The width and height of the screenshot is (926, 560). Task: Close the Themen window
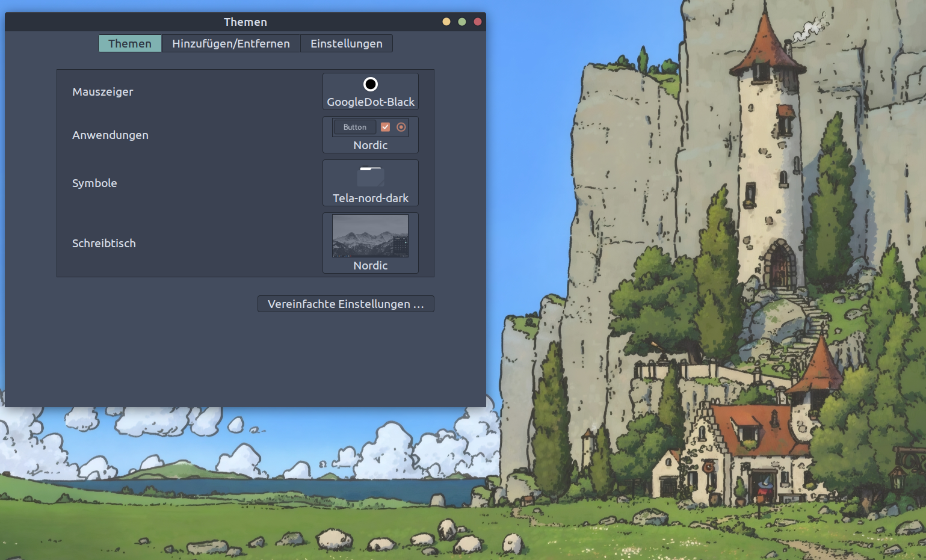[478, 22]
